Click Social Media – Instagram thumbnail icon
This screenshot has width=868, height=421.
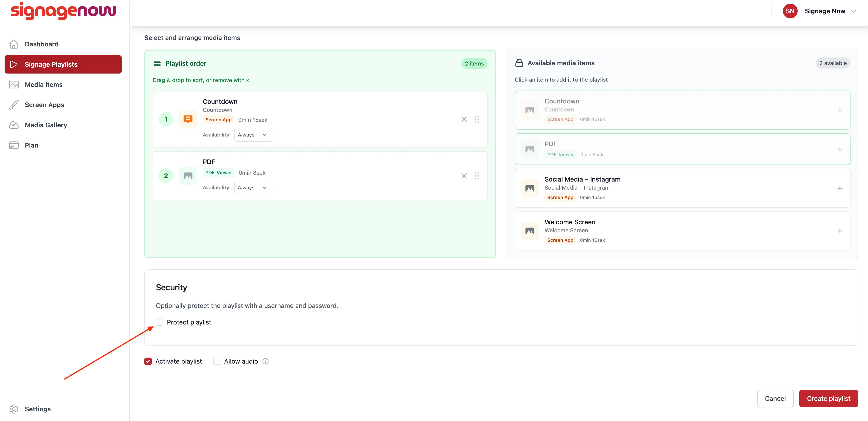pos(530,188)
